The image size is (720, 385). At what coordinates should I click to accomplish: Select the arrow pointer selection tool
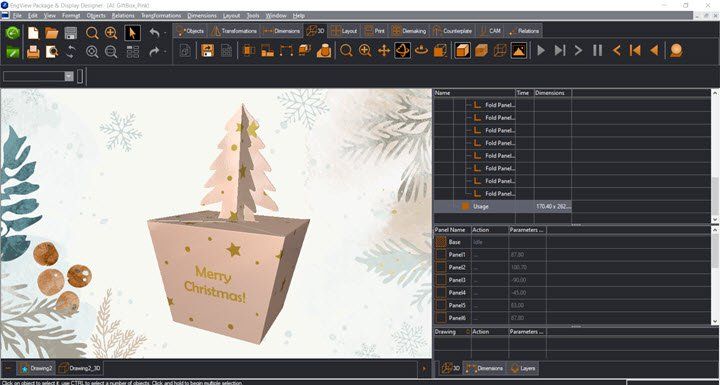132,33
